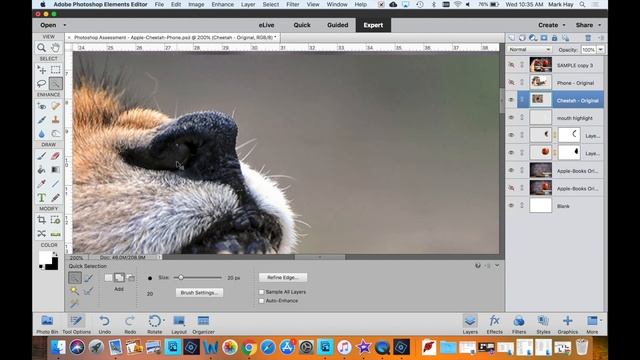The height and width of the screenshot is (360, 640).
Task: Click the Refine Edge... button
Action: point(283,278)
